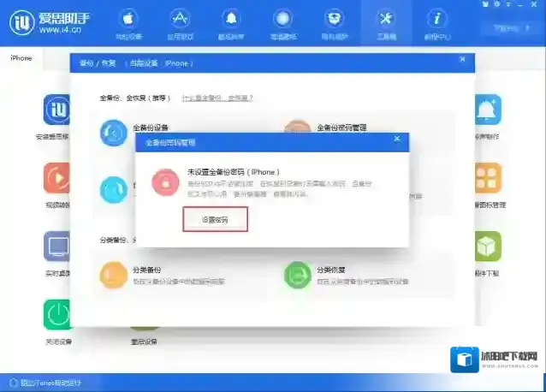Open 高清壁纸 wallpaper icon in top bar

point(282,19)
